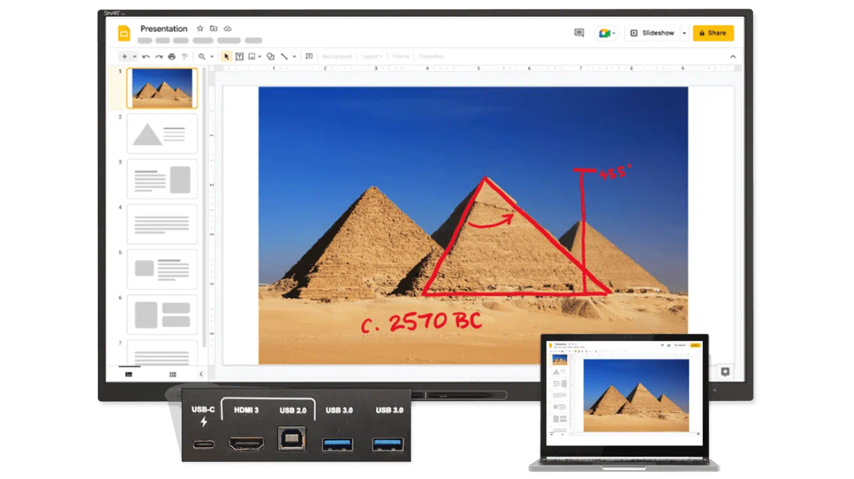
Task: Star the Presentation document
Action: click(x=200, y=28)
